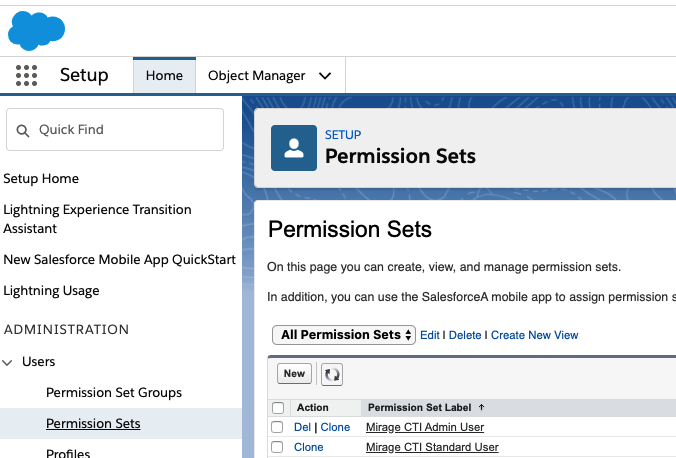
Task: Open Profiles in the sidebar
Action: click(68, 453)
